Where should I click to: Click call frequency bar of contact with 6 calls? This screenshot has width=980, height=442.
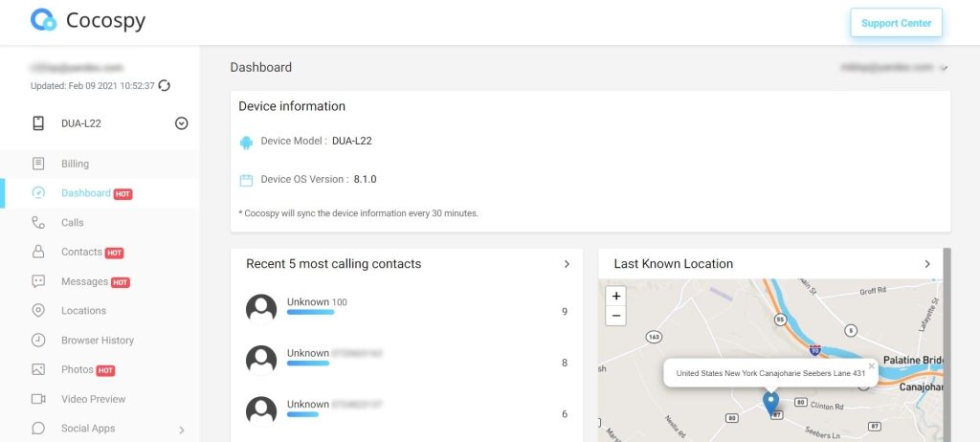[303, 414]
